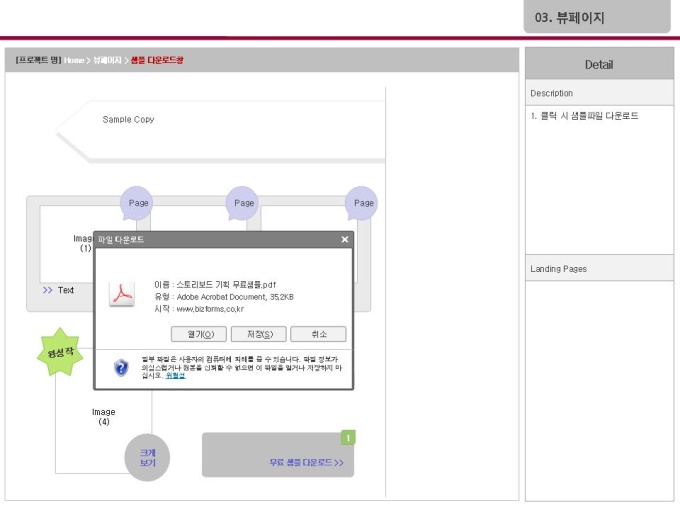This screenshot has width=680, height=510.
Task: Click the PDF Acrobat file icon
Action: coord(122,294)
